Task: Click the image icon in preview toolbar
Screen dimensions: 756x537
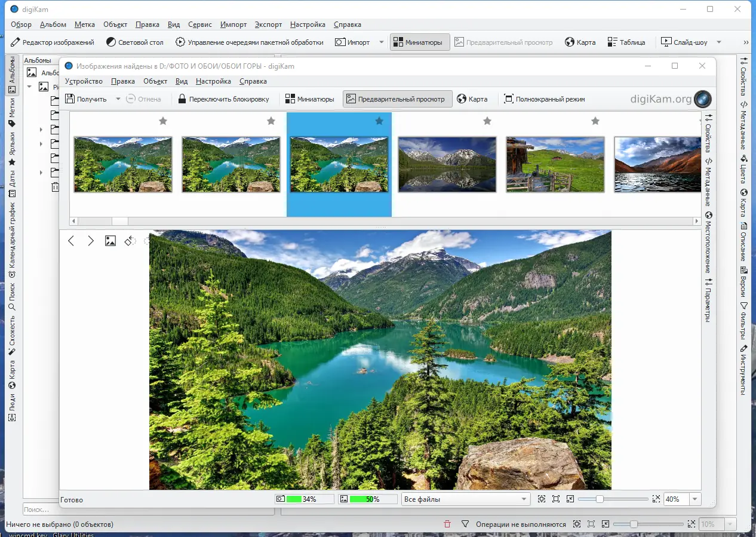Action: point(110,241)
